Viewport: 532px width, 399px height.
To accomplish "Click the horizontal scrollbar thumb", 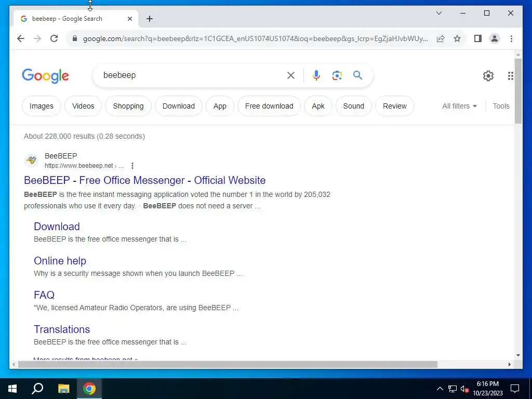I will (x=228, y=364).
